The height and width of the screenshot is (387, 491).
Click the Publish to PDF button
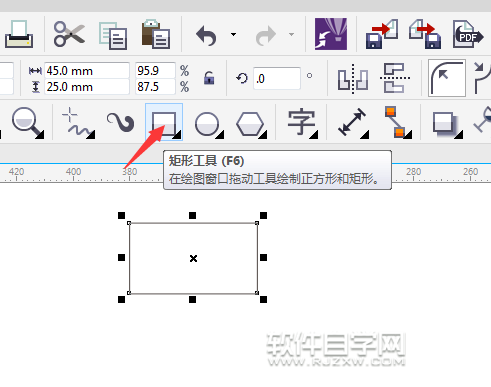click(468, 34)
